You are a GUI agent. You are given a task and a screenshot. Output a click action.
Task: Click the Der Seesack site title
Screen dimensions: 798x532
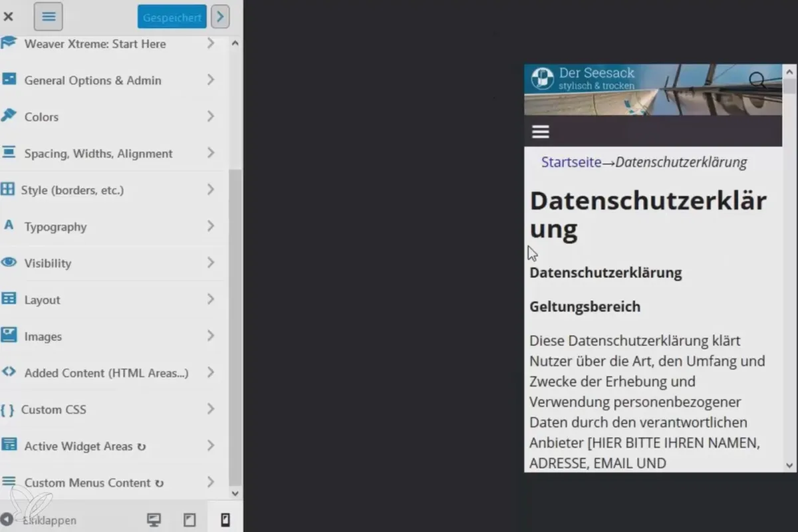tap(597, 72)
